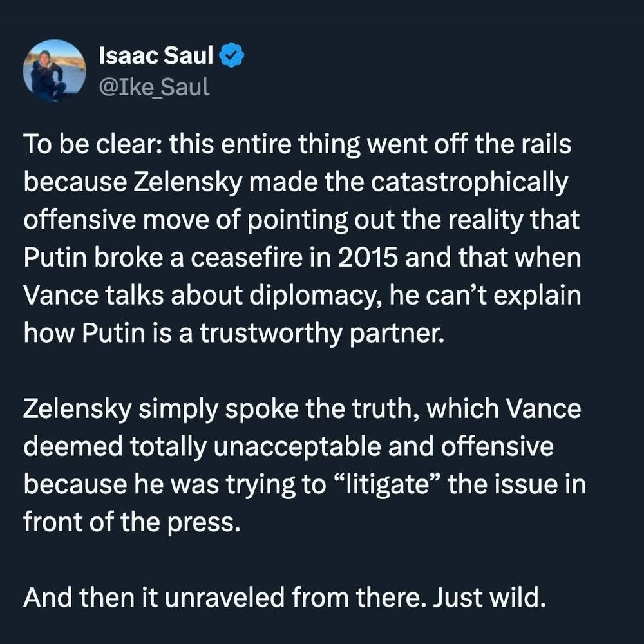Click the blue verified checkmark badge
644x644 pixels.
point(231,57)
